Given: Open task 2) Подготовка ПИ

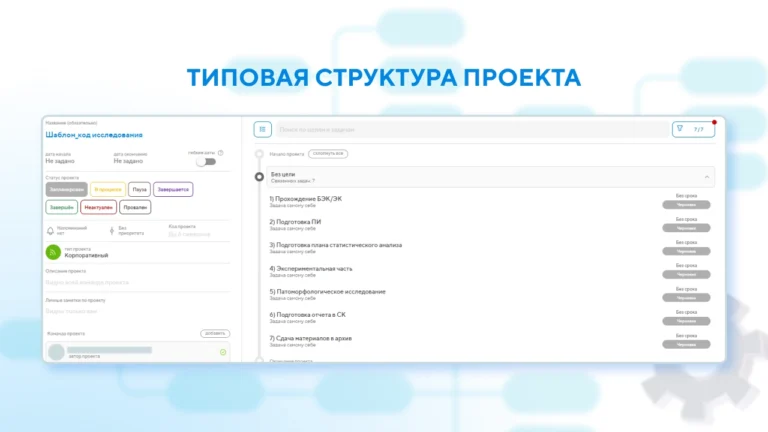Looking at the screenshot, I should tap(295, 222).
